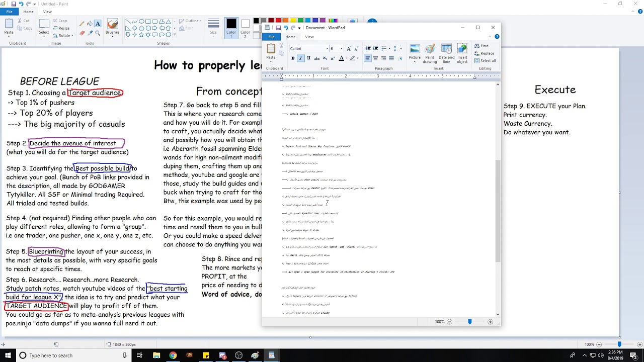Viewport: 644px width, 362px height.
Task: Select the Eraser tool in Paint
Action: tap(82, 33)
